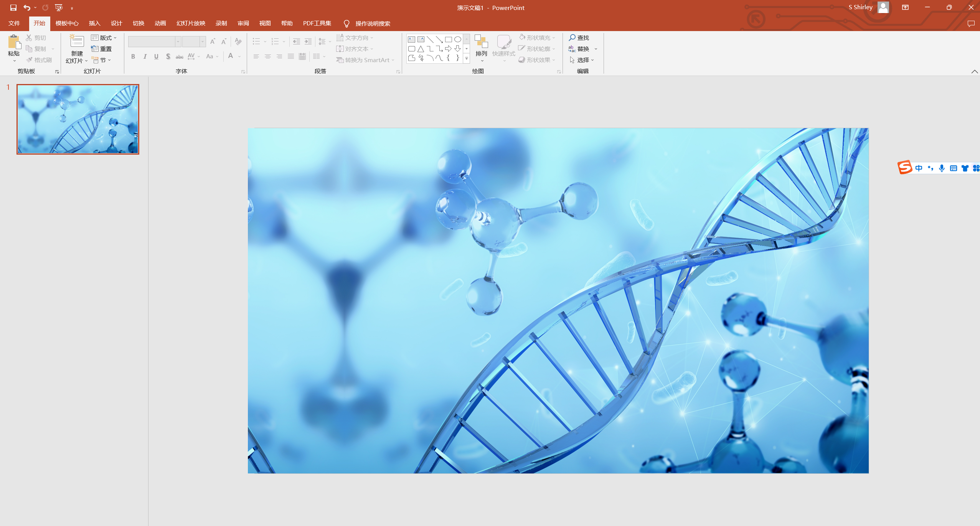Select the slide 1 thumbnail
The width and height of the screenshot is (980, 526).
(x=78, y=119)
